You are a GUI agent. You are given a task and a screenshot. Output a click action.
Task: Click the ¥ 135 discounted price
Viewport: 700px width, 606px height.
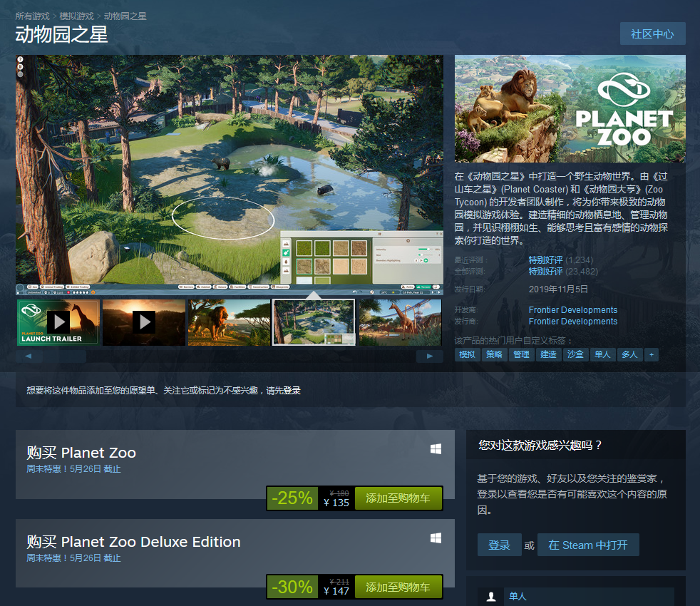click(x=336, y=503)
